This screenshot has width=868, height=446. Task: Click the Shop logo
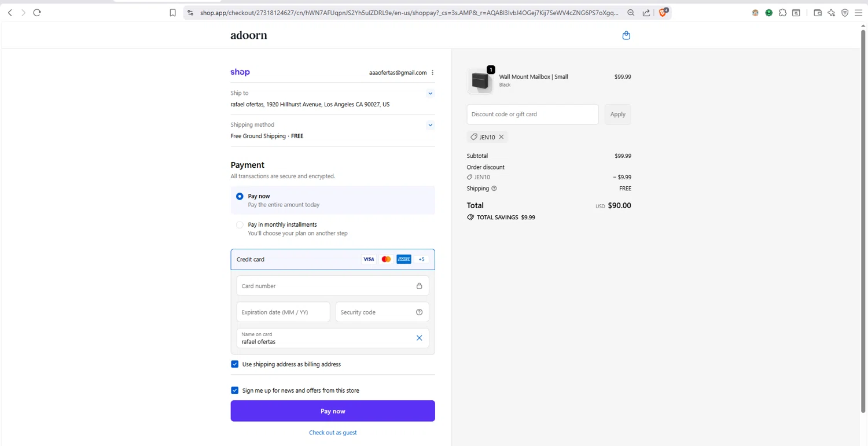pos(240,72)
